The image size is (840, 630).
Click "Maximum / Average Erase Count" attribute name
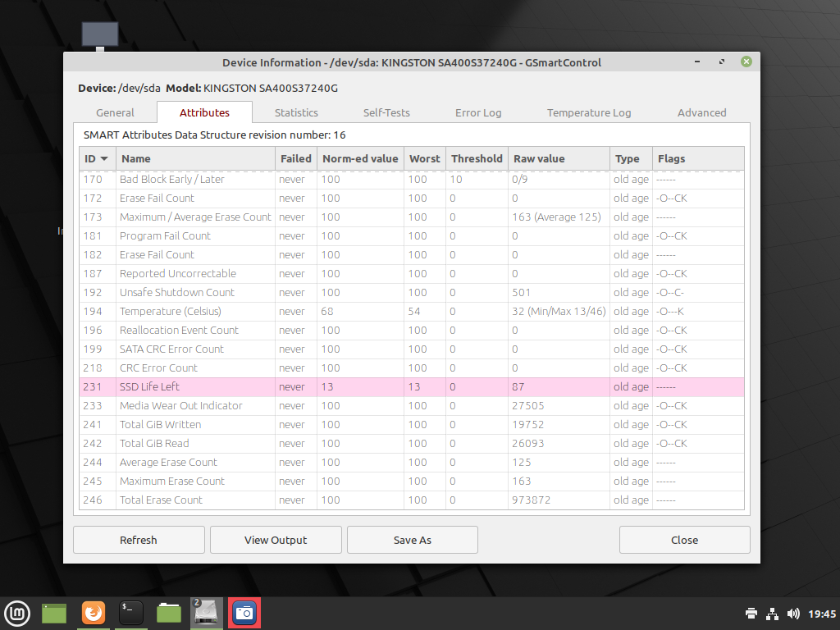pyautogui.click(x=195, y=217)
